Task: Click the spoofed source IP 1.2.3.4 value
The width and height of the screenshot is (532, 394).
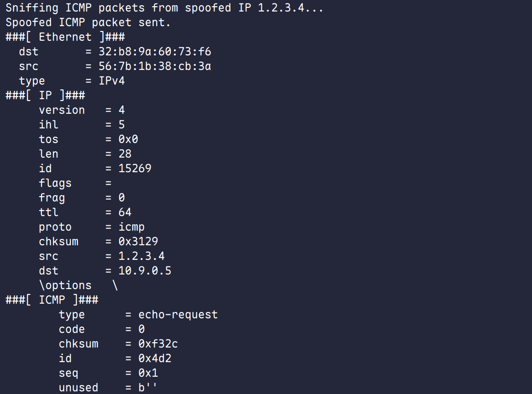Action: pyautogui.click(x=141, y=256)
